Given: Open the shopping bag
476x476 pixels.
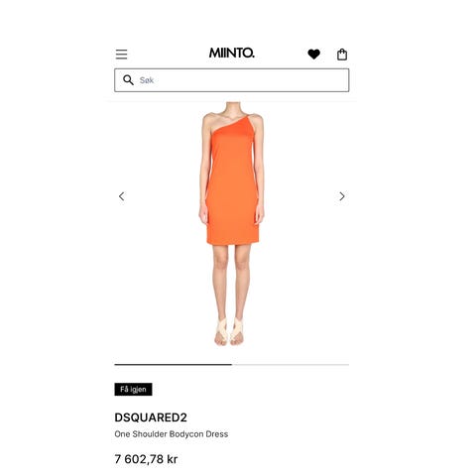Looking at the screenshot, I should [342, 55].
